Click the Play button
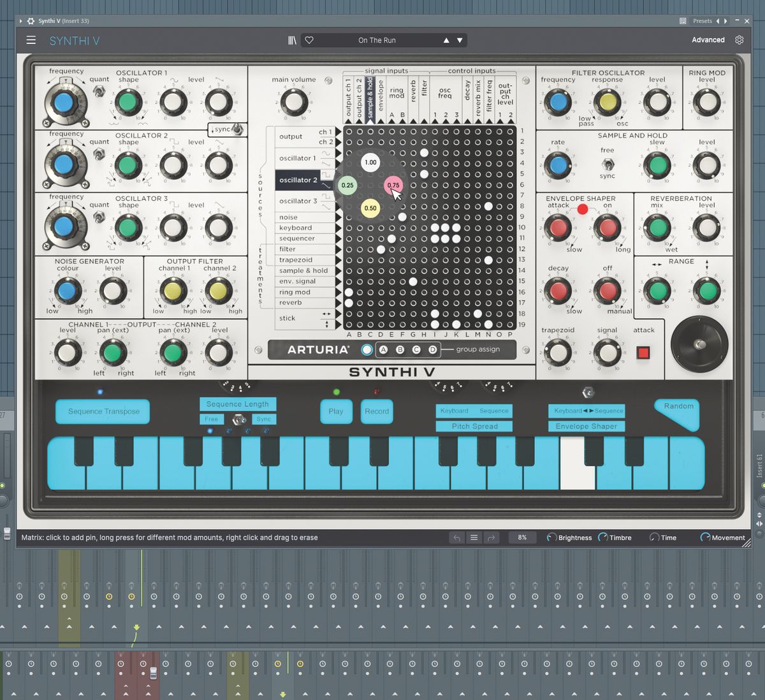The width and height of the screenshot is (765, 700). [x=336, y=411]
